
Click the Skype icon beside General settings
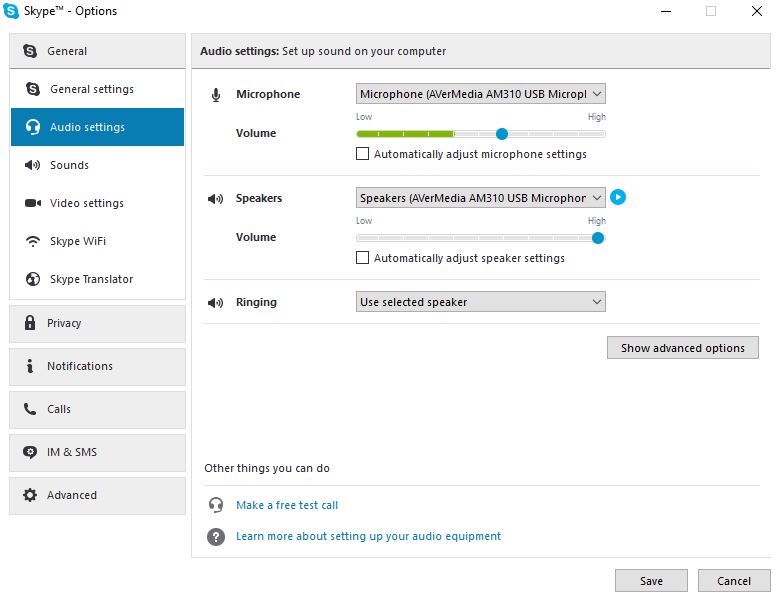coord(33,89)
